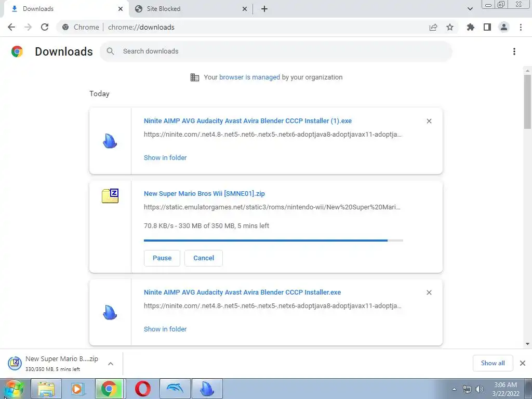Click '70.8 KB/s - 330 MB of 350 MB' status
The image size is (532, 399).
(x=206, y=226)
